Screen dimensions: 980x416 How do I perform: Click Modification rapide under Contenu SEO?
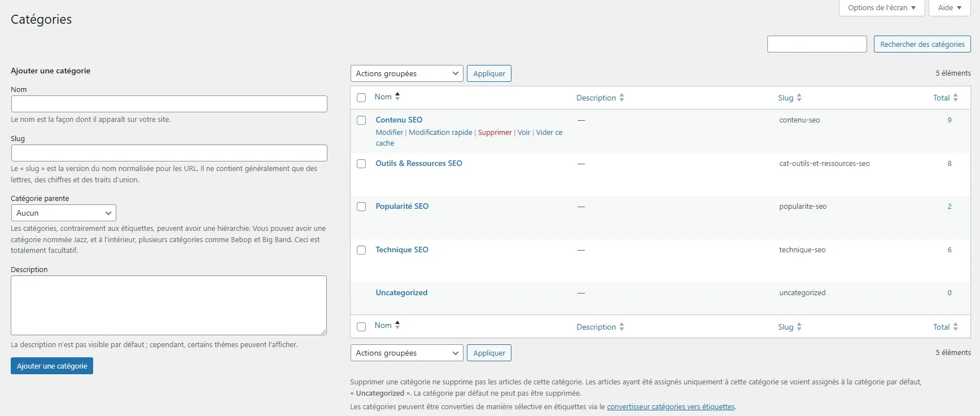point(440,132)
